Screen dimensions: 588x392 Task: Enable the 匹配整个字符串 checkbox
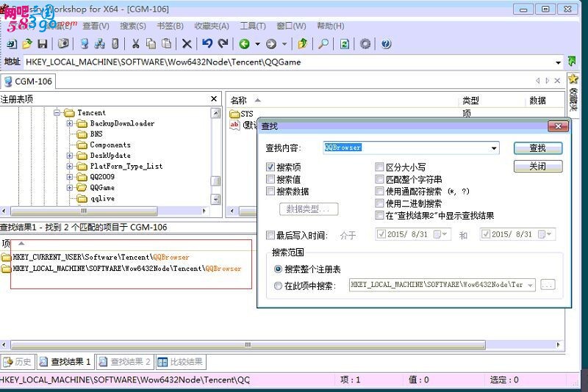click(379, 179)
